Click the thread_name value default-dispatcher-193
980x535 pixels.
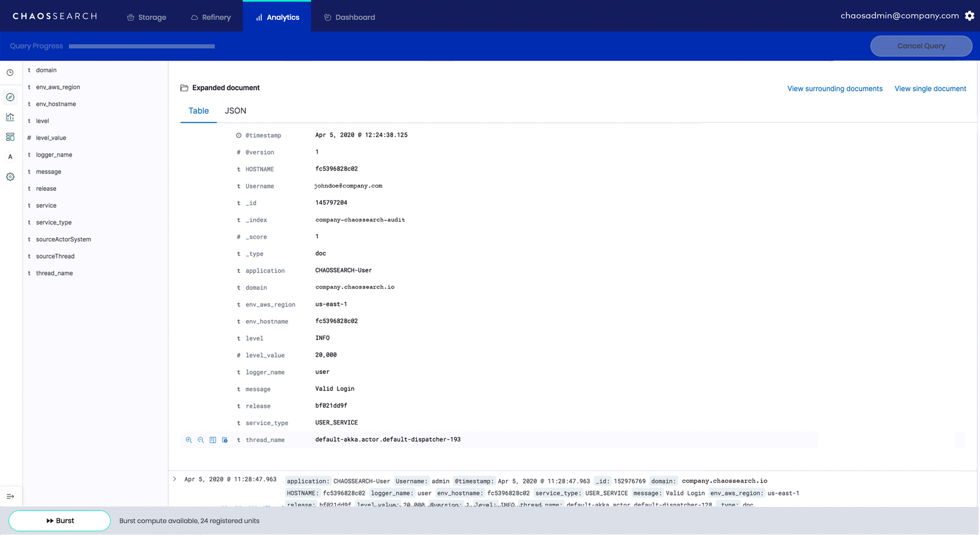tap(387, 439)
